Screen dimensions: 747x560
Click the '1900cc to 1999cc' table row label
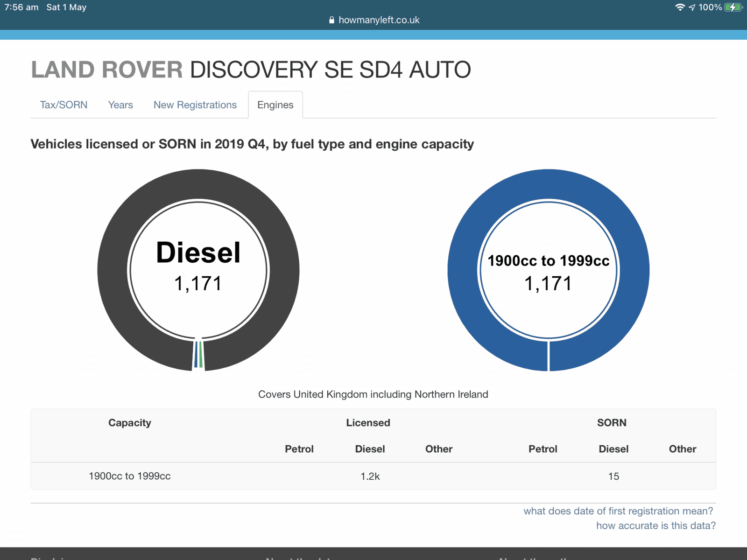(x=130, y=476)
